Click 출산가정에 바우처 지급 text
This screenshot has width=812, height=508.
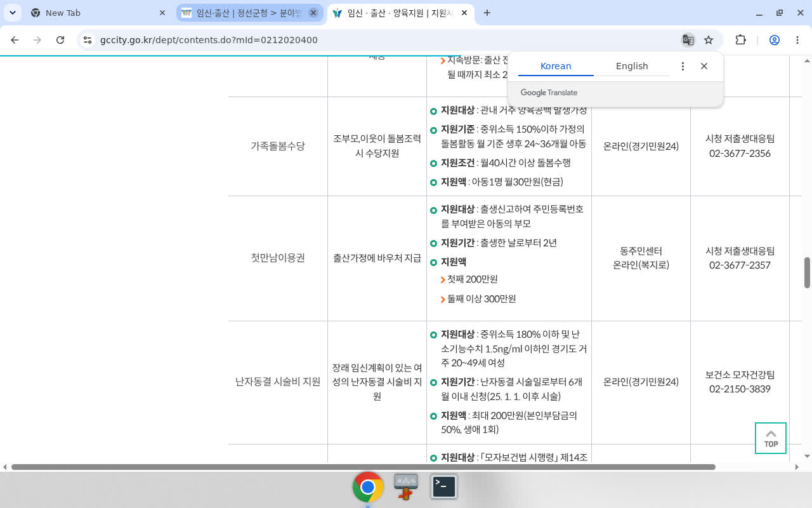[377, 258]
